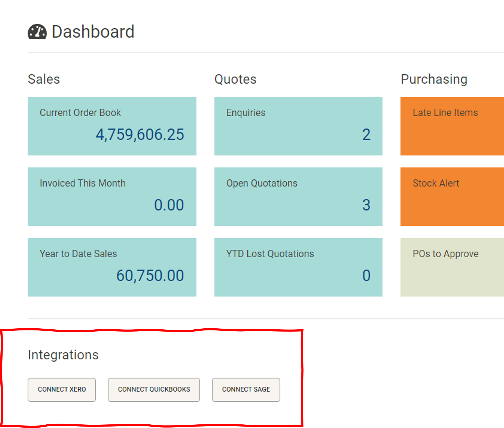Screen dimensions: 504x428
Task: Click the Enquiries count value 2
Action: [366, 135]
